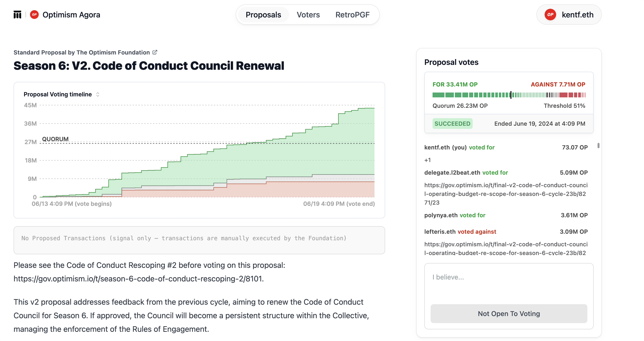Click the season-6-code-of-conduct-rescoping-2 URL in the description

[x=138, y=279]
